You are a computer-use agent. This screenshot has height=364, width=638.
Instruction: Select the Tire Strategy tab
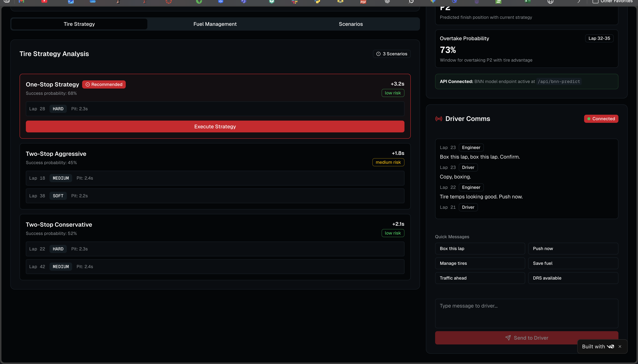tap(79, 24)
